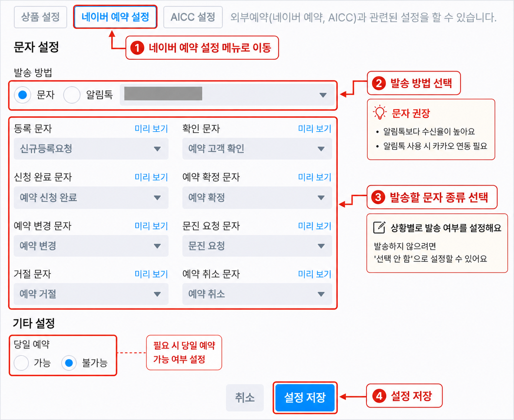Click 미리 보기 for 예약 변경 문자
514x420 pixels.
coord(151,226)
